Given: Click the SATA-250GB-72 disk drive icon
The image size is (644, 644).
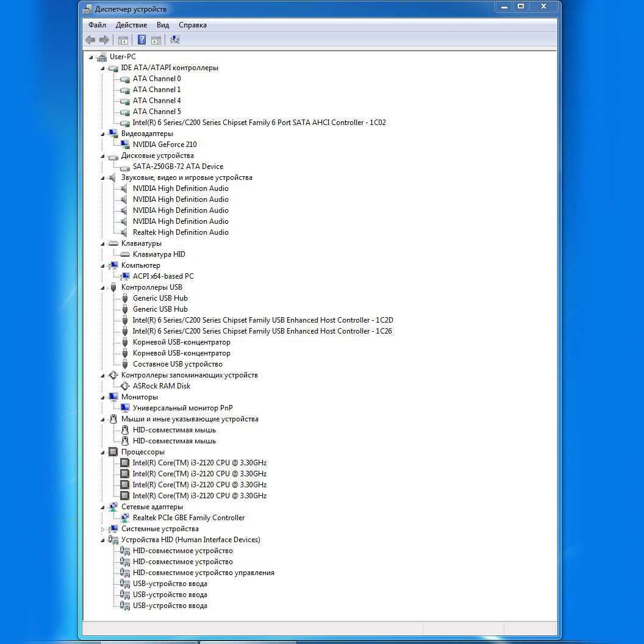Looking at the screenshot, I should [x=125, y=167].
